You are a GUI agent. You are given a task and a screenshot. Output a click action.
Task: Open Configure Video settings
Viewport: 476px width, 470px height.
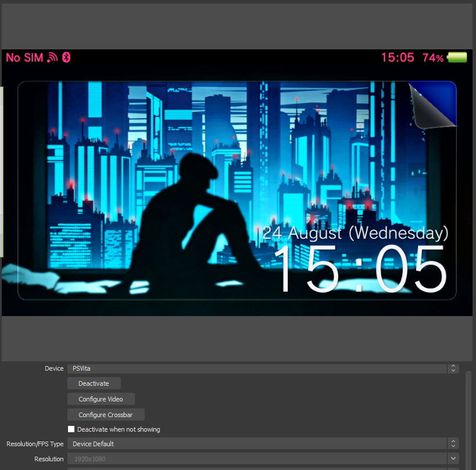click(101, 399)
